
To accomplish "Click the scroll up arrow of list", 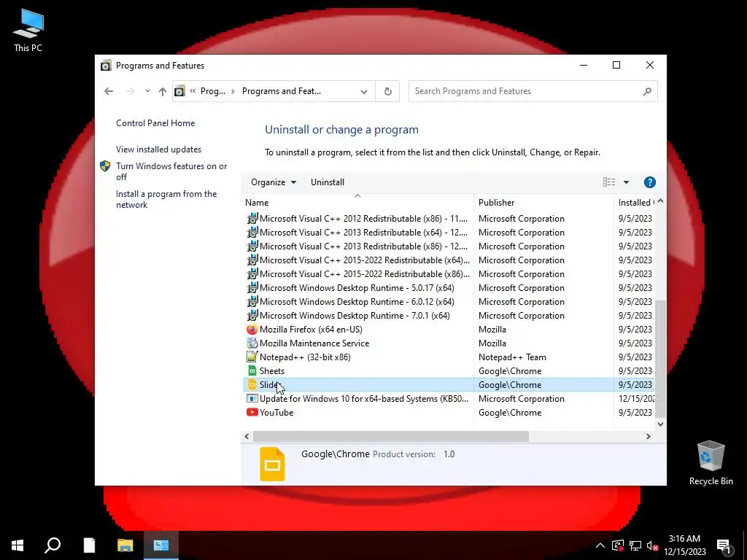I will click(x=660, y=201).
